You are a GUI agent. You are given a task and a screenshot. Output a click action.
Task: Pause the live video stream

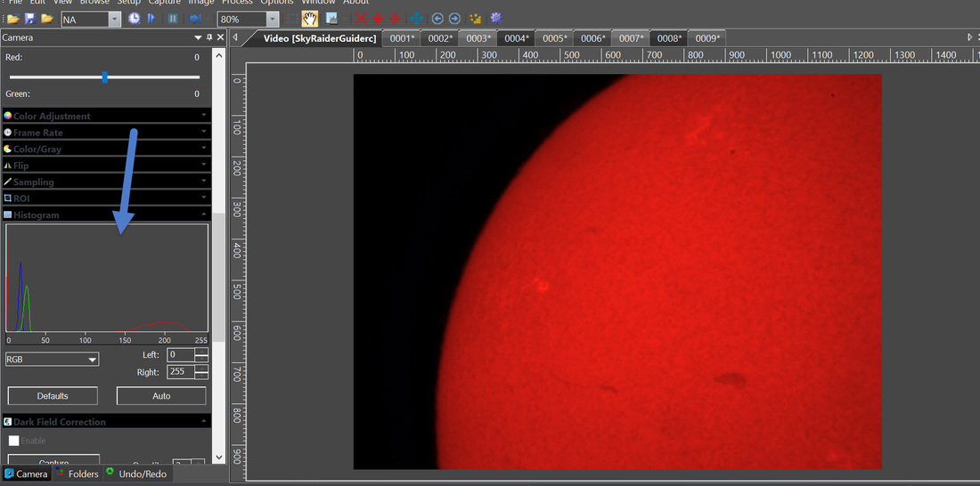pyautogui.click(x=173, y=19)
